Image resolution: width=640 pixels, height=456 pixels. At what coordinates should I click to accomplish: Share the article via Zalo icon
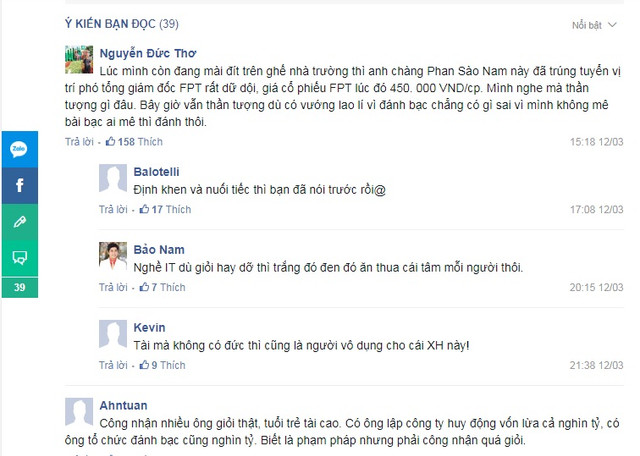tap(20, 149)
